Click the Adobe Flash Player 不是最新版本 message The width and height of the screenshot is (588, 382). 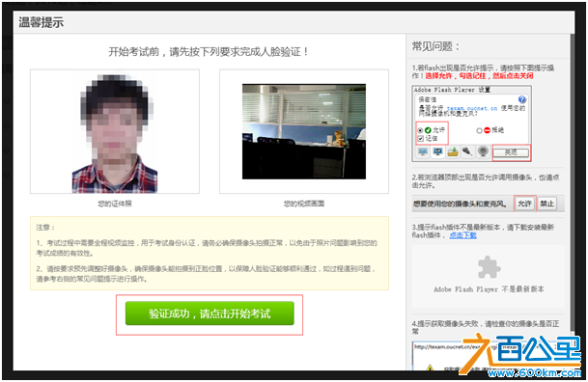[489, 289]
